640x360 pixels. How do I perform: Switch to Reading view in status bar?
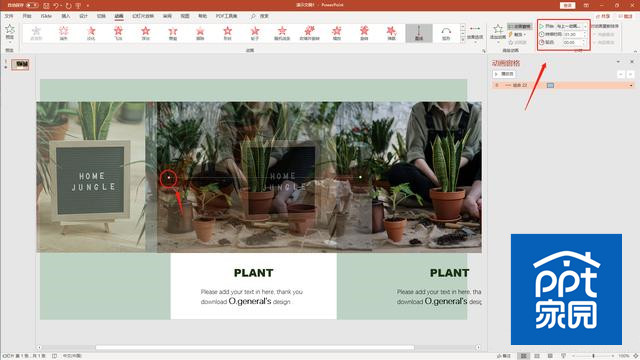coord(550,356)
